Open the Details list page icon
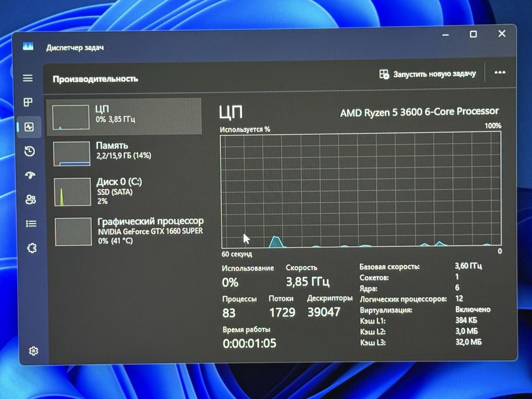Viewport: 532px width, 399px height. 31,223
